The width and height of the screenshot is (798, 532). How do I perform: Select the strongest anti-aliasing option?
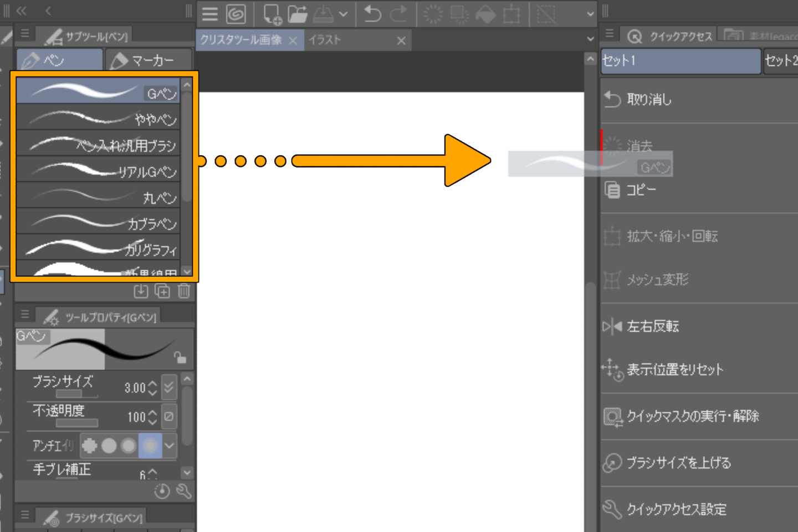pyautogui.click(x=150, y=446)
